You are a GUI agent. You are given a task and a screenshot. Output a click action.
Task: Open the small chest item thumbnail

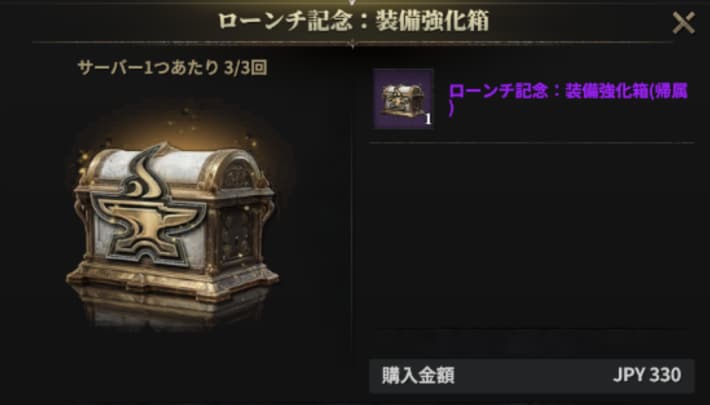tap(403, 99)
